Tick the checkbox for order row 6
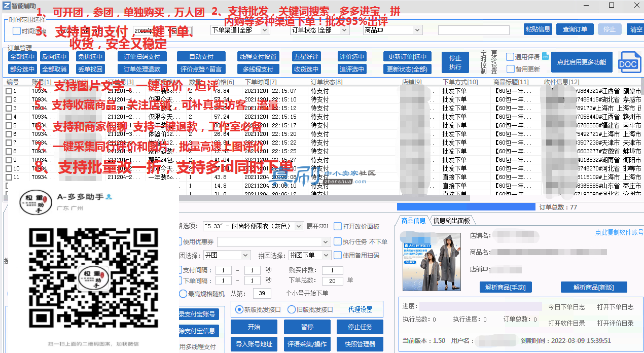 click(x=9, y=134)
